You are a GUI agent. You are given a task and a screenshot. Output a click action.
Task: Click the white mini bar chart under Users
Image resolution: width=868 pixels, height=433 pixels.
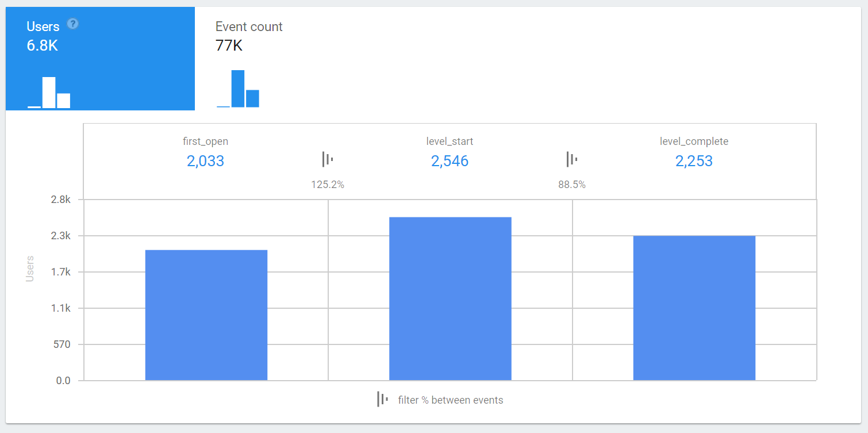point(49,93)
